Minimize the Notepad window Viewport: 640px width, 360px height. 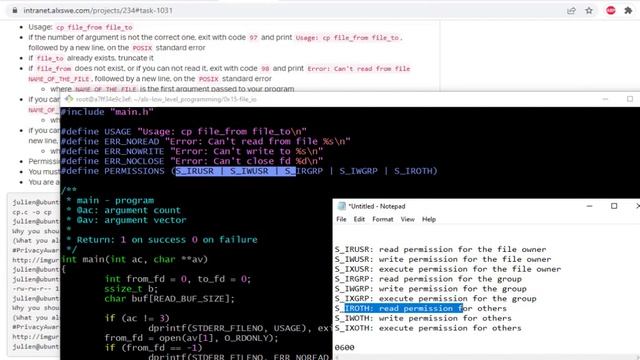pos(589,206)
